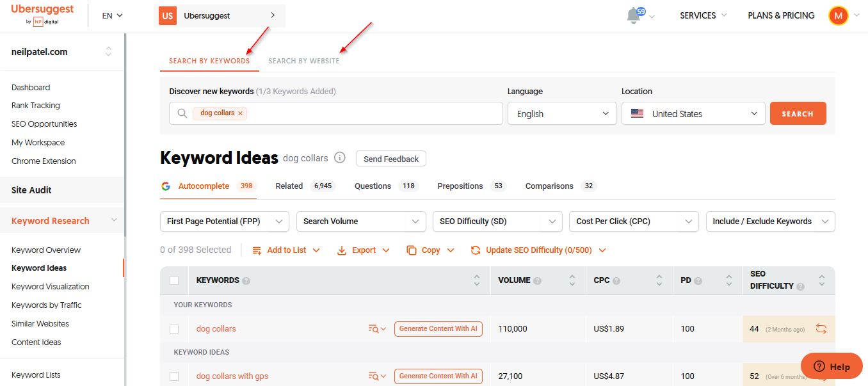Open the user profile avatar M
Image resolution: width=868 pixels, height=386 pixels.
click(838, 15)
